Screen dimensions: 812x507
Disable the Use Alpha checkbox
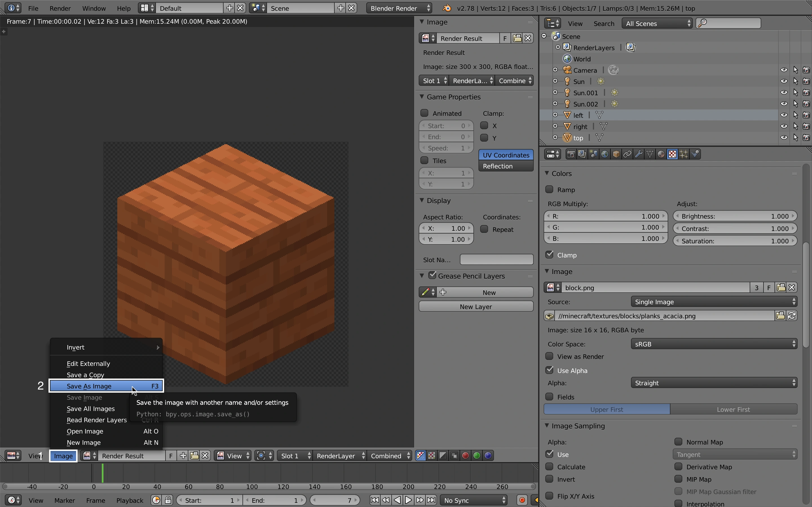point(549,370)
